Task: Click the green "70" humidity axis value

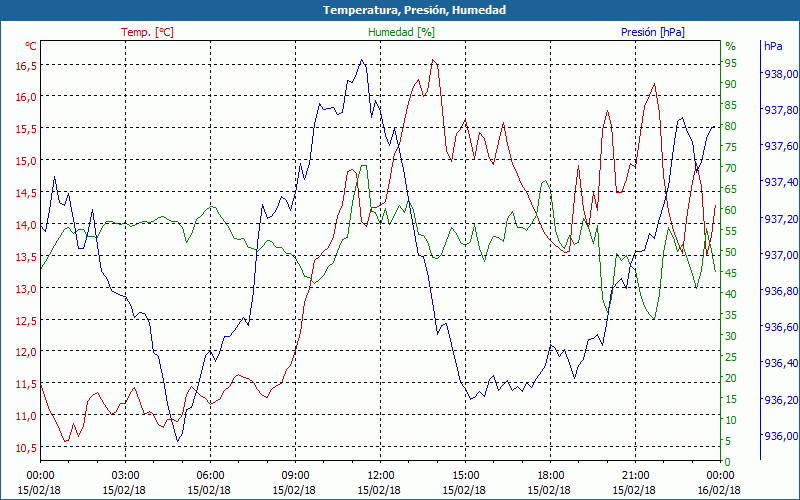Action: click(x=731, y=168)
